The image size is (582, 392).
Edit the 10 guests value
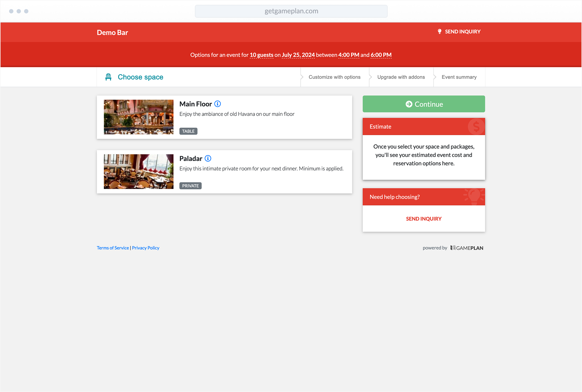coord(261,55)
